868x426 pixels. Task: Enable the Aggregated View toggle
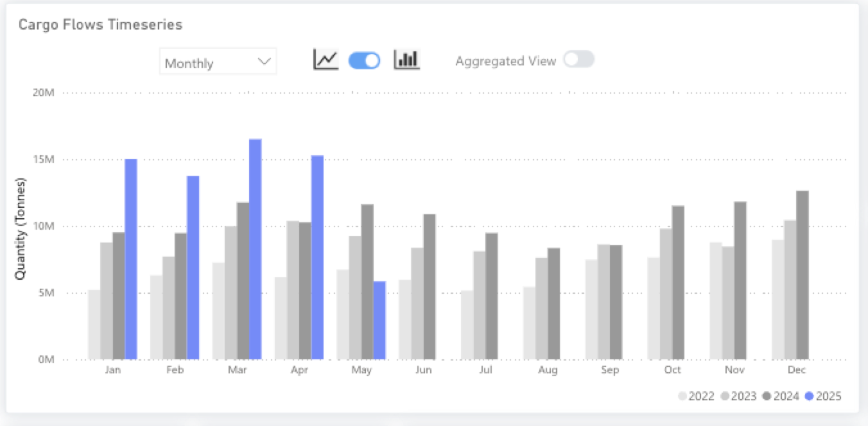point(578,60)
